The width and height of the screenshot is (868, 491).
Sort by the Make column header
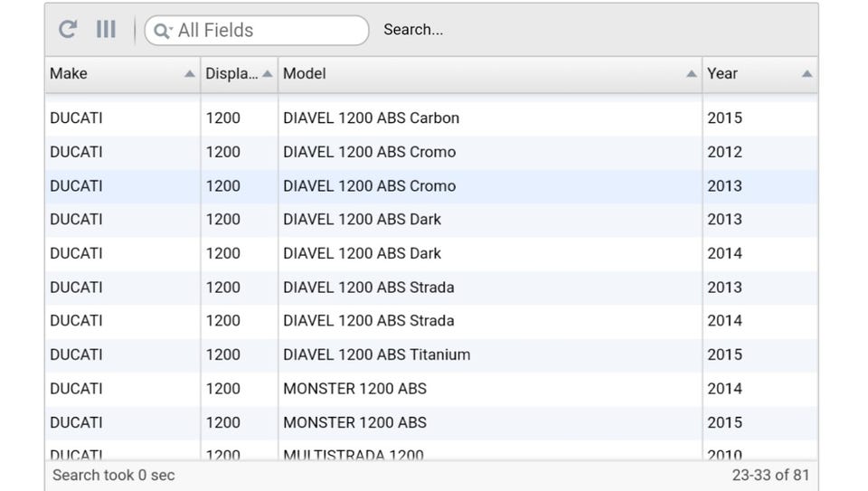tap(69, 73)
